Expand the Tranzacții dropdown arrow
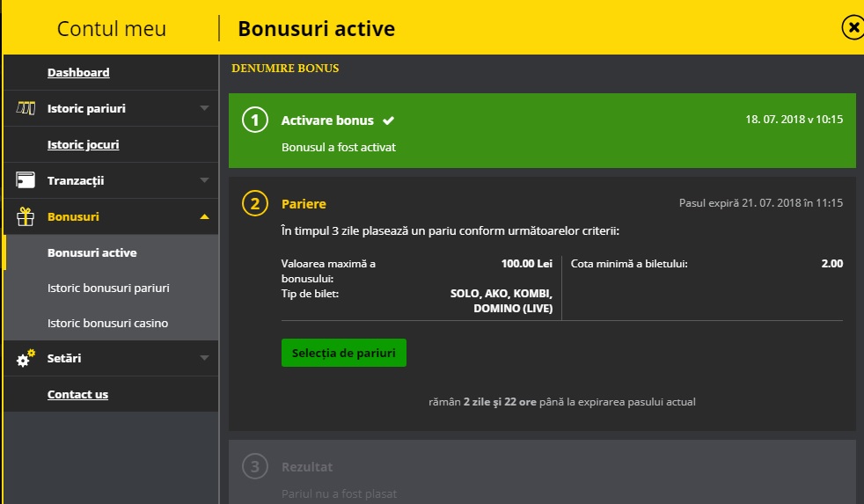 pyautogui.click(x=204, y=180)
